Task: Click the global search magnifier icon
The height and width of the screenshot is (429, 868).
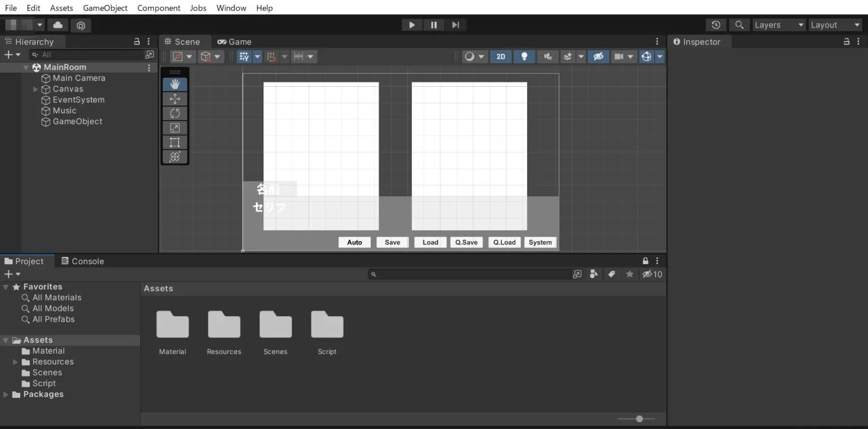Action: [739, 25]
